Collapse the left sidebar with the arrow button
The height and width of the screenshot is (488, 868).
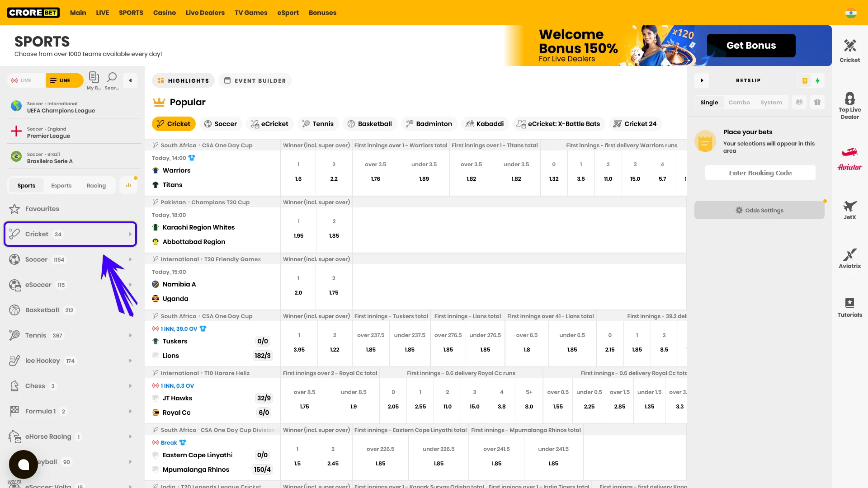click(x=130, y=80)
